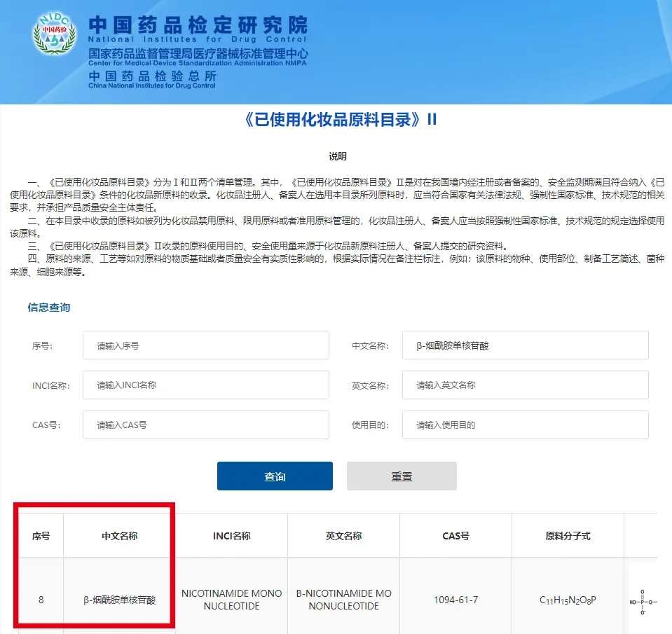This screenshot has width=672, height=634.
Task: Click the blue 查询 search button
Action: [x=275, y=476]
